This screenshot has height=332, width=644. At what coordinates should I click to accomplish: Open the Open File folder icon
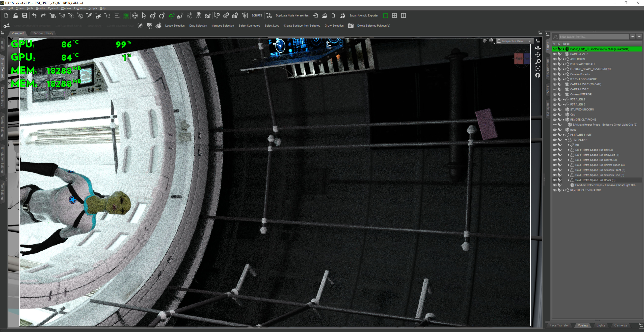click(15, 15)
